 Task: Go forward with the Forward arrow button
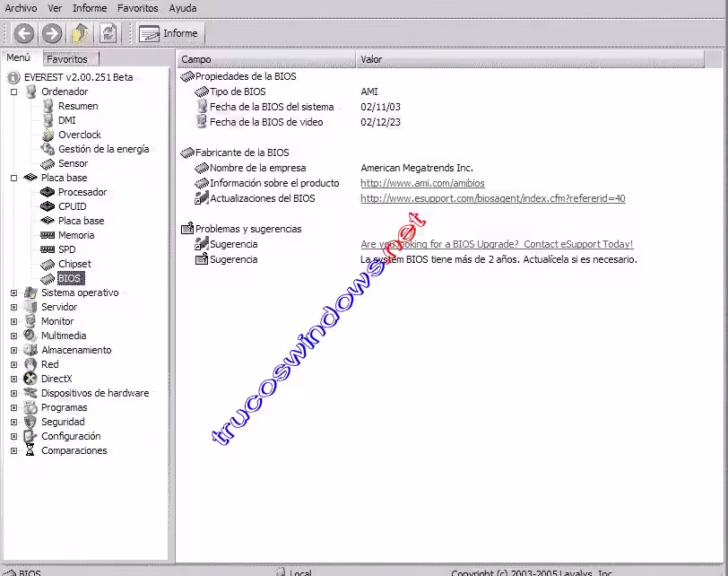(x=51, y=33)
